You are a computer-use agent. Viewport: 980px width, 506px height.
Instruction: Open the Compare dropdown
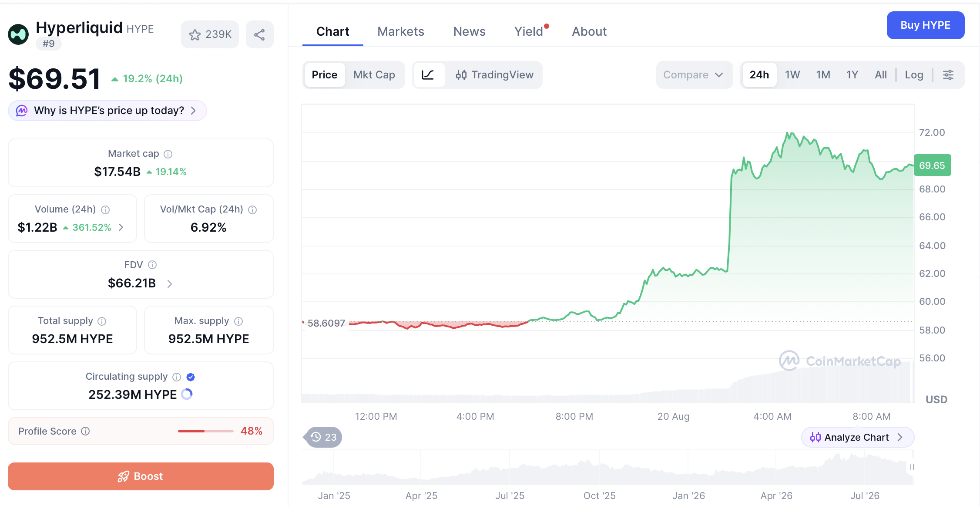pos(694,75)
